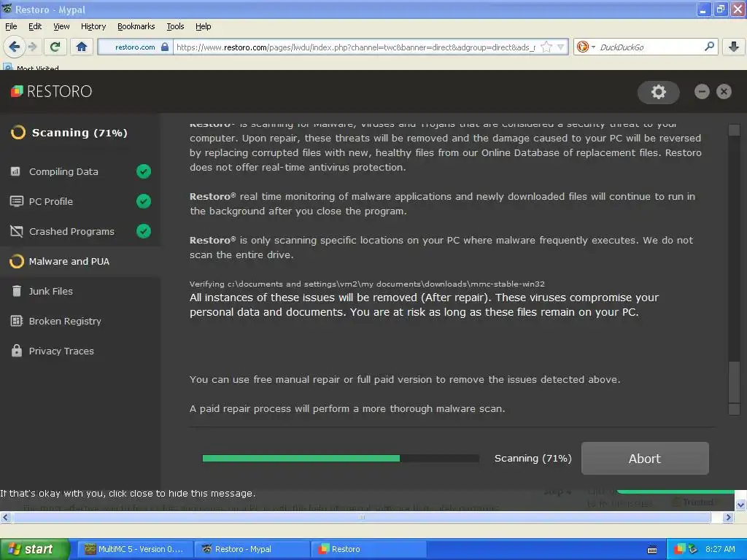Select the Crashed Programs icon
Image resolution: width=747 pixels, height=560 pixels.
point(16,231)
